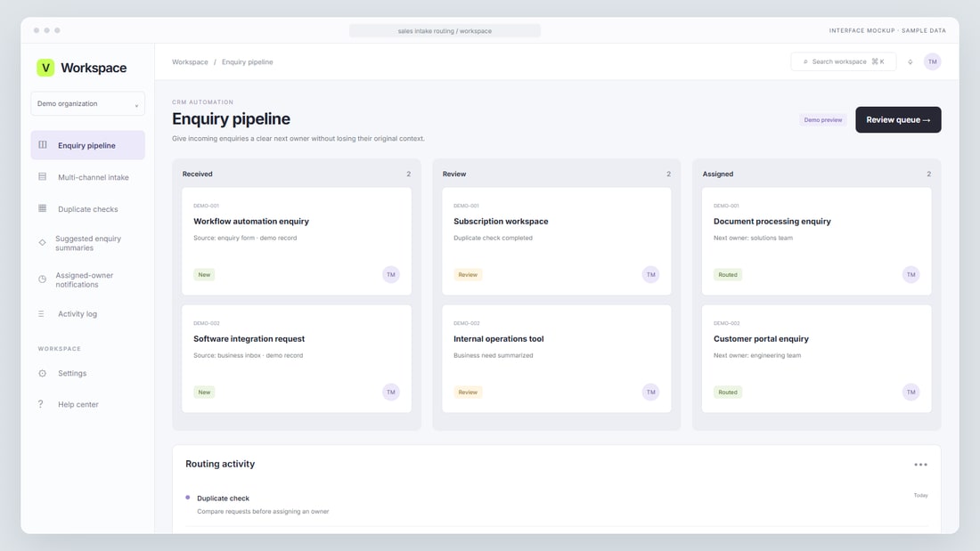The width and height of the screenshot is (980, 551).
Task: Click the Review column header
Action: [x=454, y=174]
